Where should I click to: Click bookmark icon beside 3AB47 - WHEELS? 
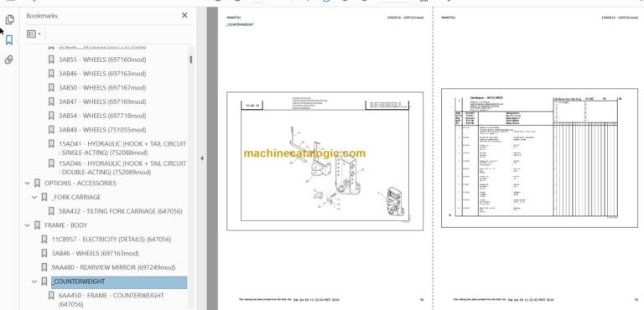point(51,101)
